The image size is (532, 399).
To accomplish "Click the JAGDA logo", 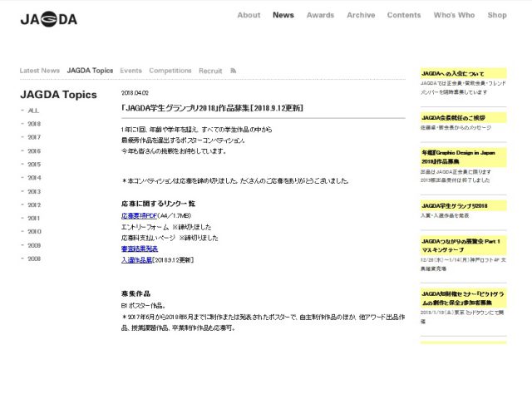I will click(x=49, y=19).
